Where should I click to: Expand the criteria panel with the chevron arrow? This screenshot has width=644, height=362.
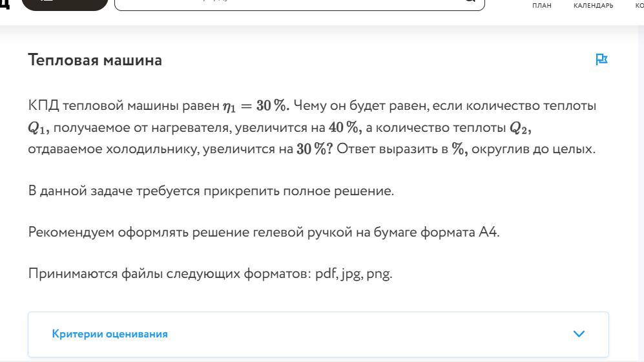pos(579,334)
